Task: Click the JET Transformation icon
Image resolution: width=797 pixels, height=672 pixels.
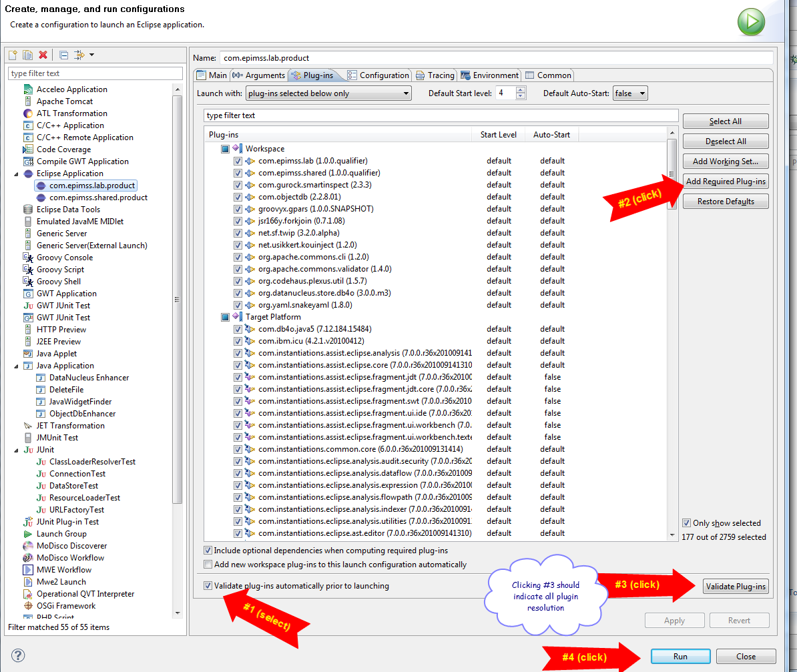Action: pos(28,426)
